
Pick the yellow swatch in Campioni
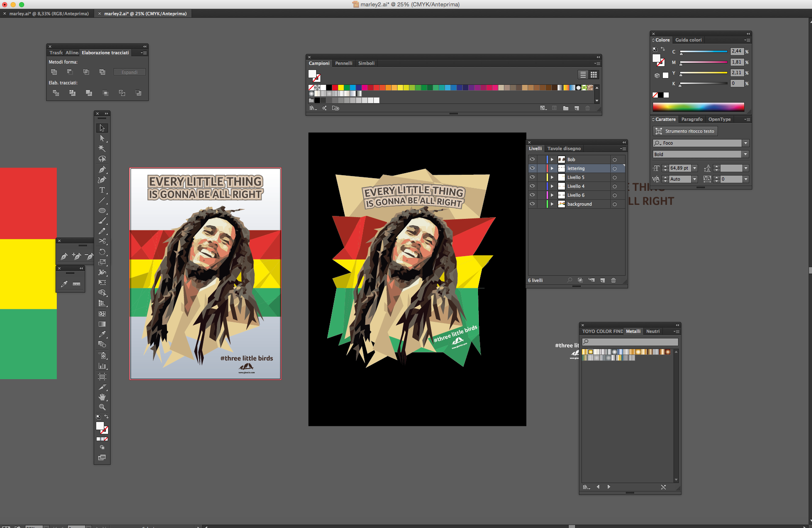[x=341, y=88]
